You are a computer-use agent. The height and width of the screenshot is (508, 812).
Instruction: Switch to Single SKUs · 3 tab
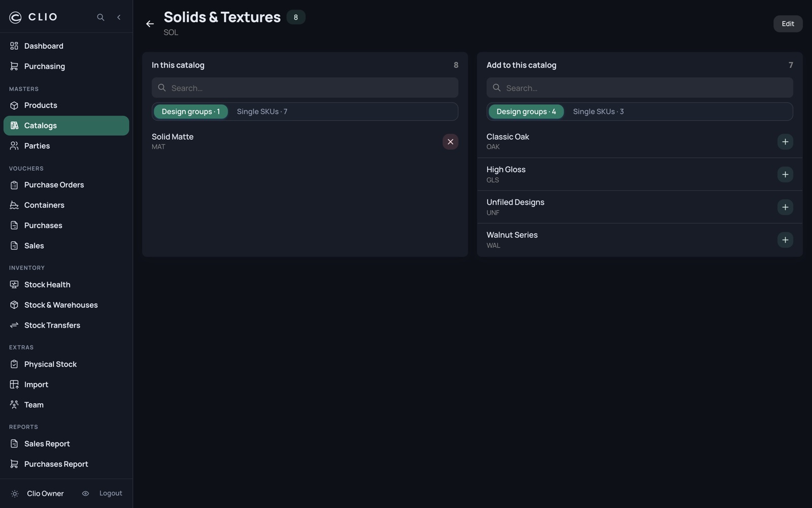point(598,112)
